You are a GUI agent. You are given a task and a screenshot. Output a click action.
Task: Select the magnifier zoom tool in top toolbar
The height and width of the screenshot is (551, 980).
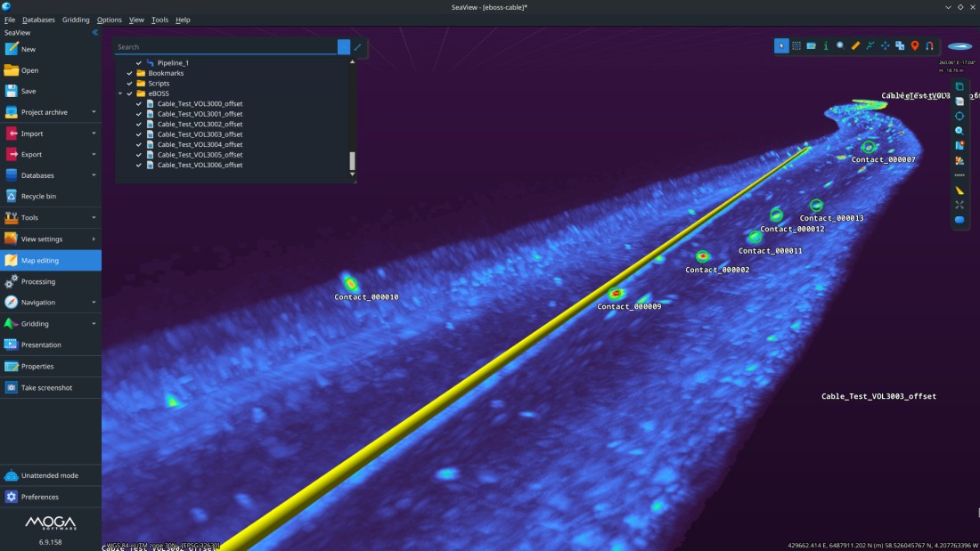[841, 45]
